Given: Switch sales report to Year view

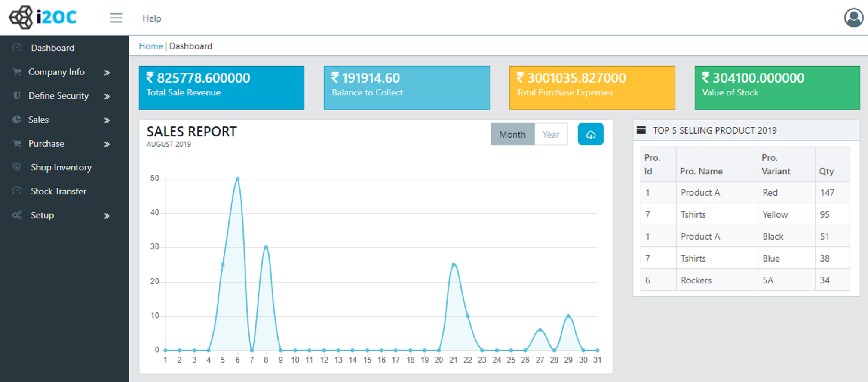Looking at the screenshot, I should [551, 135].
